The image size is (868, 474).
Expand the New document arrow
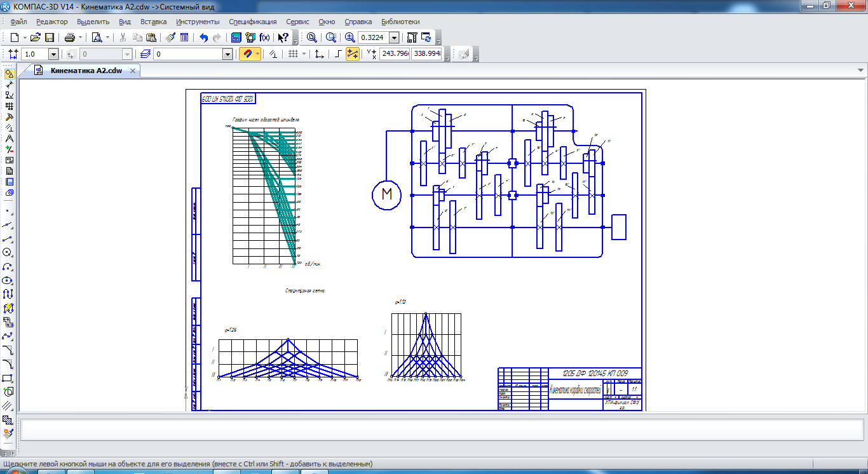tap(24, 37)
